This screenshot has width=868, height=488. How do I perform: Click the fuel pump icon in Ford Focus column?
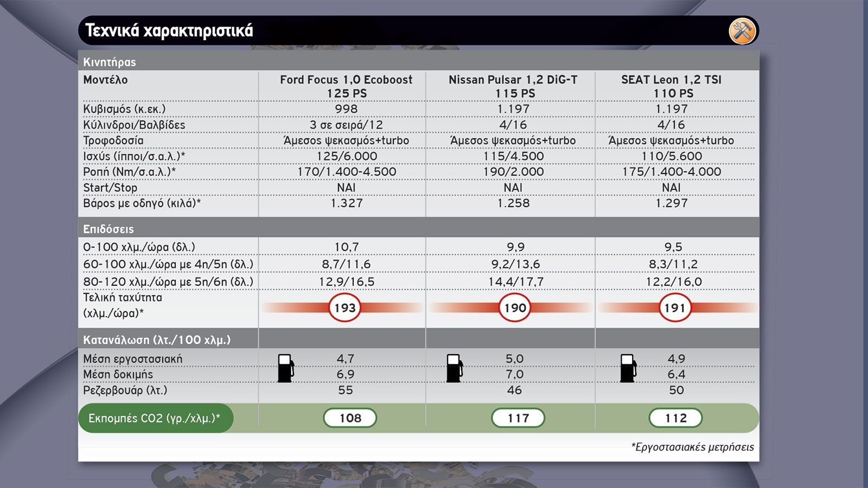(x=286, y=368)
